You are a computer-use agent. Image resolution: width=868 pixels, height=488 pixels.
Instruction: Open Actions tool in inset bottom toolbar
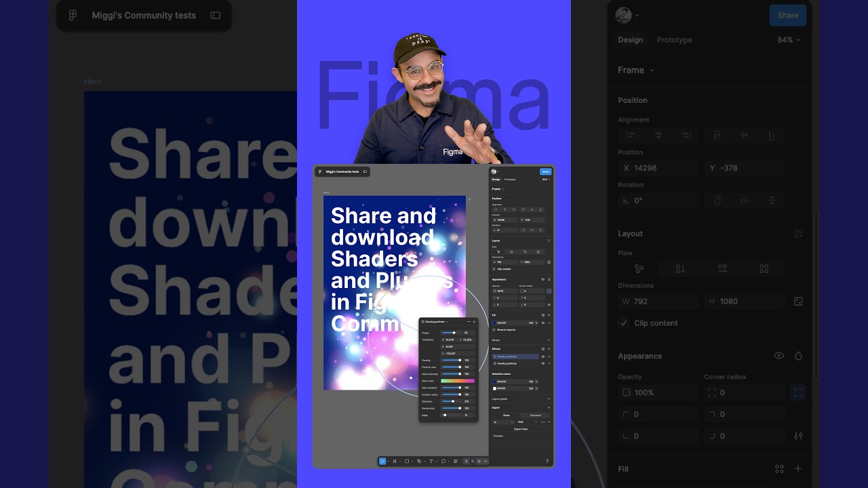point(456,461)
